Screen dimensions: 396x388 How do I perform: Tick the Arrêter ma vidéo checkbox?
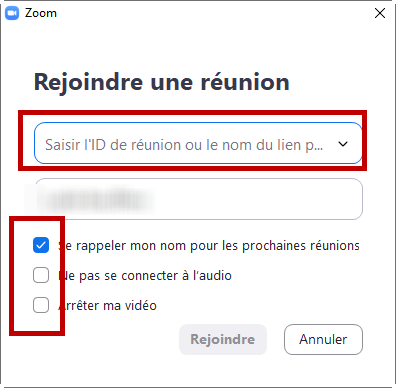click(41, 305)
